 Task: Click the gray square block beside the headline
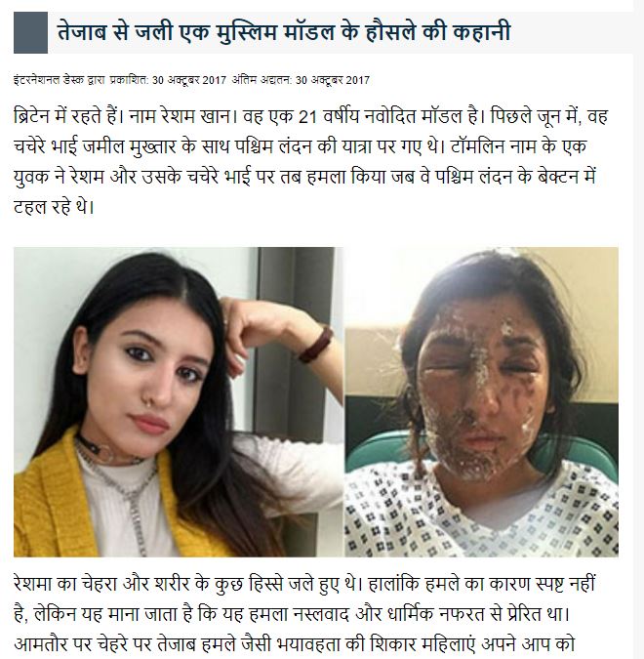[30, 32]
